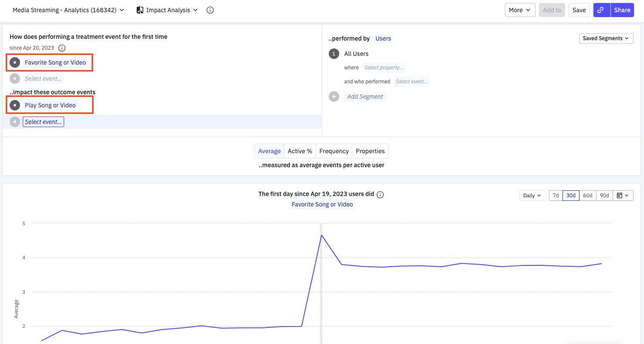Click Select event under treatment events
Image resolution: width=644 pixels, height=344 pixels.
43,79
